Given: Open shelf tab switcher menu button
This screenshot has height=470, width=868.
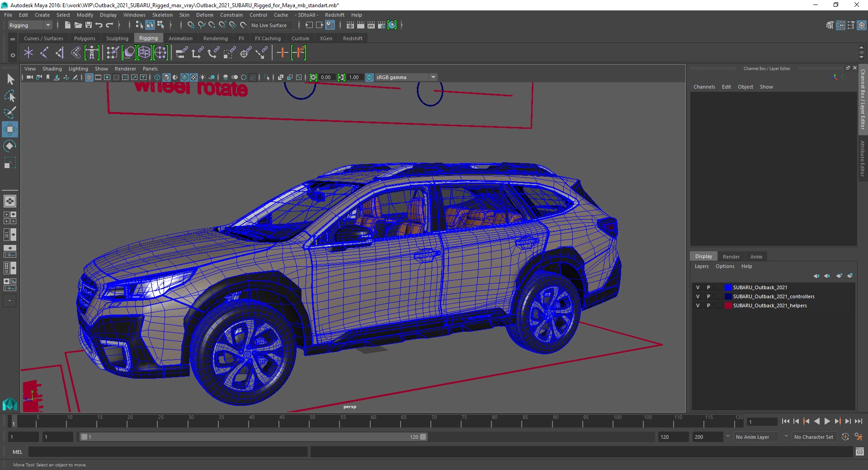Looking at the screenshot, I should [13, 39].
